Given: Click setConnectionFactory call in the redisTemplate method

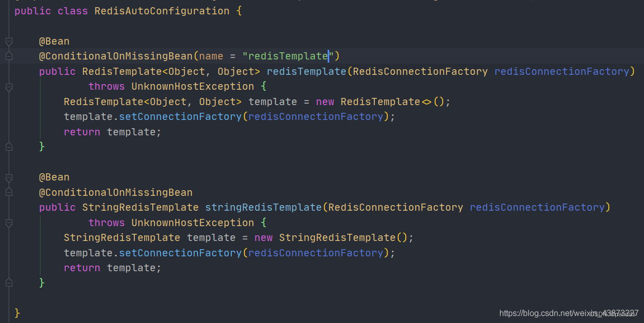Looking at the screenshot, I should (180, 116).
